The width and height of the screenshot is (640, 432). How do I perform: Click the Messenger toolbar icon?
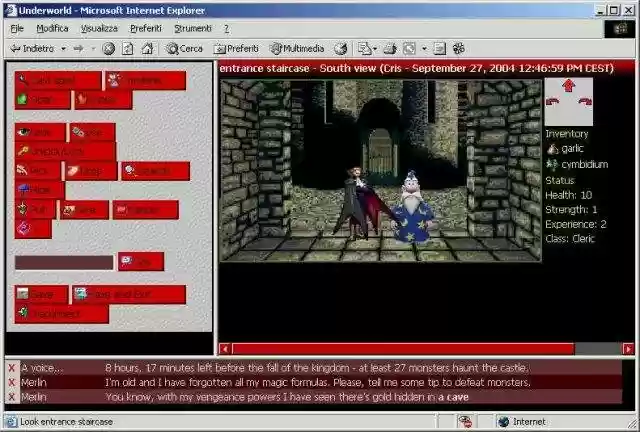pyautogui.click(x=459, y=49)
